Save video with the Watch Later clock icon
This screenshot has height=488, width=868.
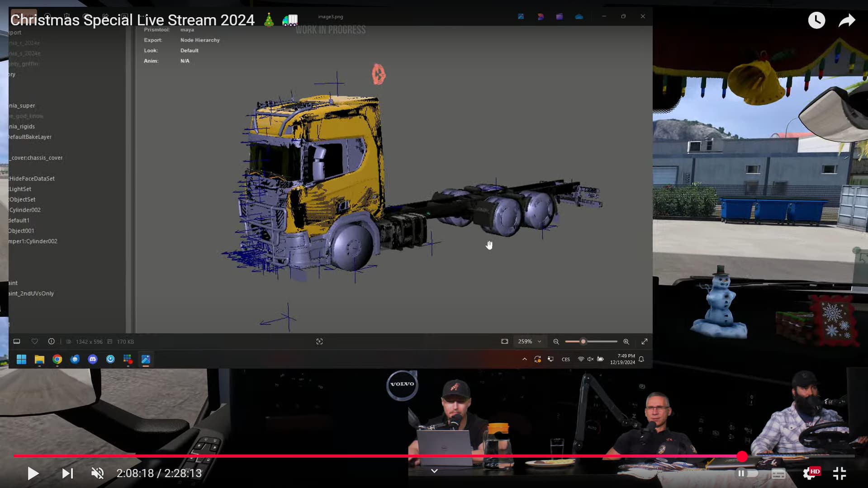point(816,20)
